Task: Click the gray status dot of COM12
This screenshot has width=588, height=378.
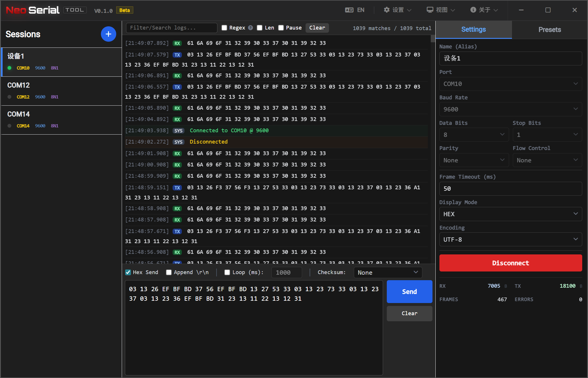Action: click(x=10, y=97)
